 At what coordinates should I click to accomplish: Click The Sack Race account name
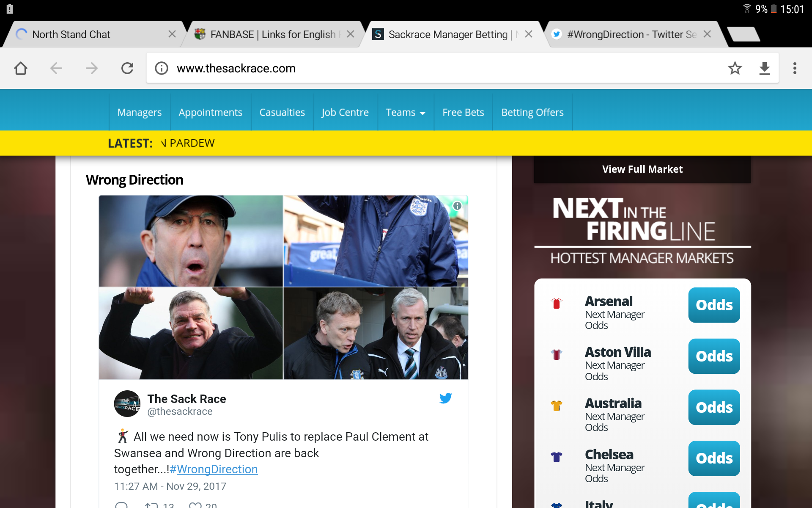coord(187,399)
